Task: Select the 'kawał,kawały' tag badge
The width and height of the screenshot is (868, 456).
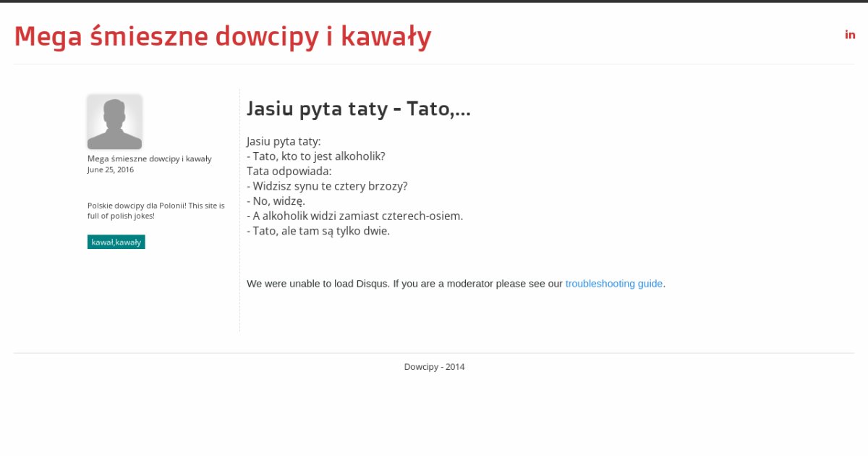Action: click(x=116, y=242)
